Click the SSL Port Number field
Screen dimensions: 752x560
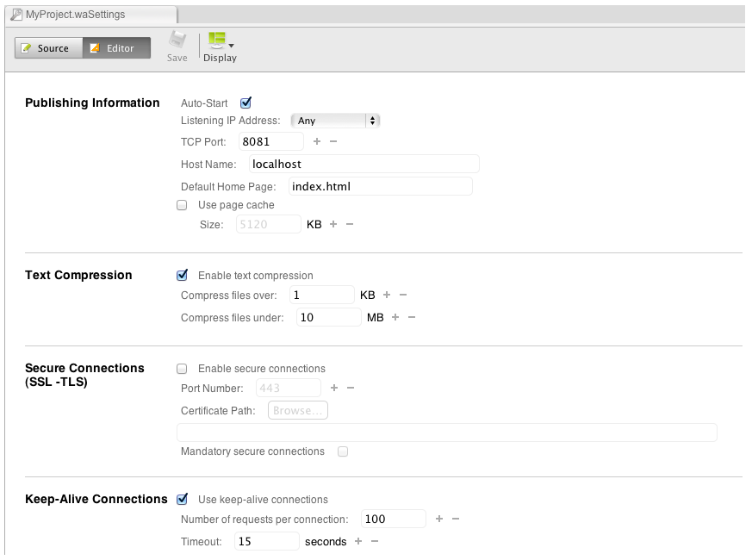click(289, 389)
